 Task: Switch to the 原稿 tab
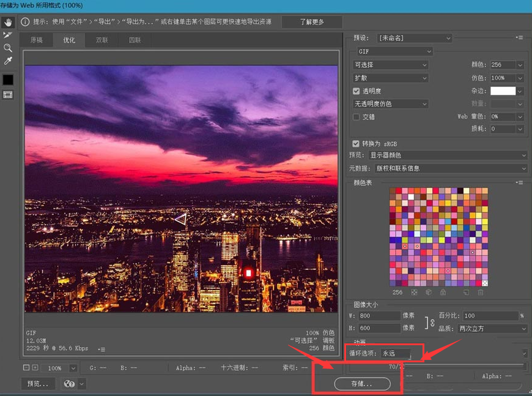click(x=36, y=40)
